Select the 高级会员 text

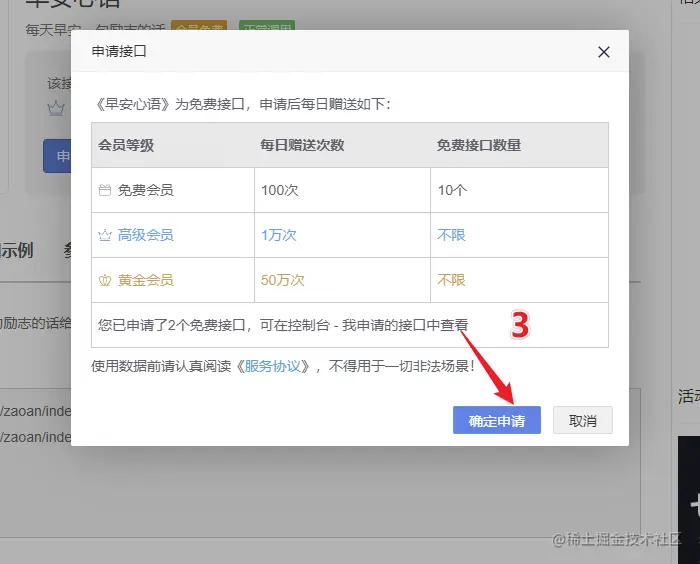(146, 235)
